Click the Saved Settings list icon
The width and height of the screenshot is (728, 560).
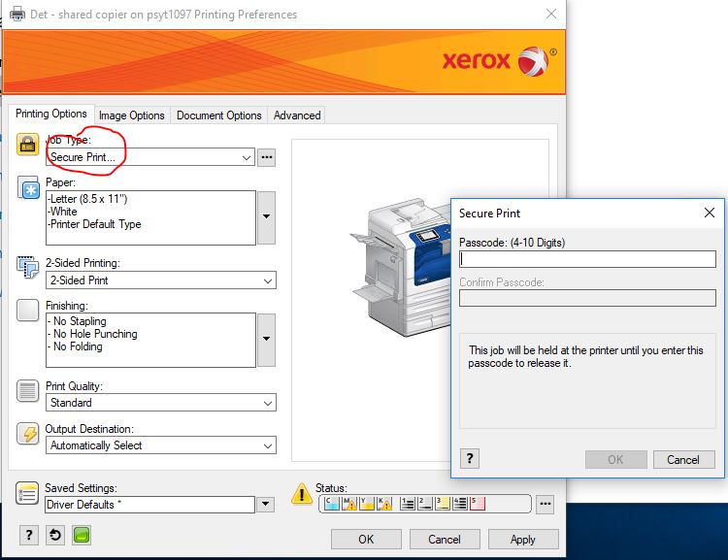pyautogui.click(x=27, y=493)
